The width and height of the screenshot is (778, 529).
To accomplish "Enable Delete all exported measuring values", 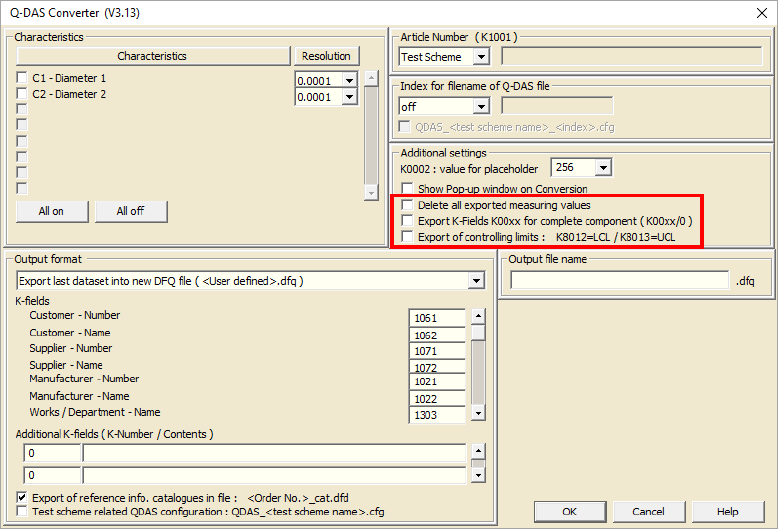I will [407, 205].
